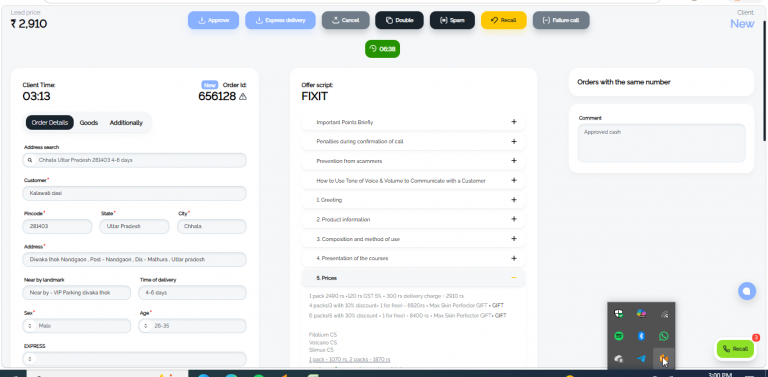Click the Comment box with Approved cash
This screenshot has width=768, height=377.
(661, 143)
